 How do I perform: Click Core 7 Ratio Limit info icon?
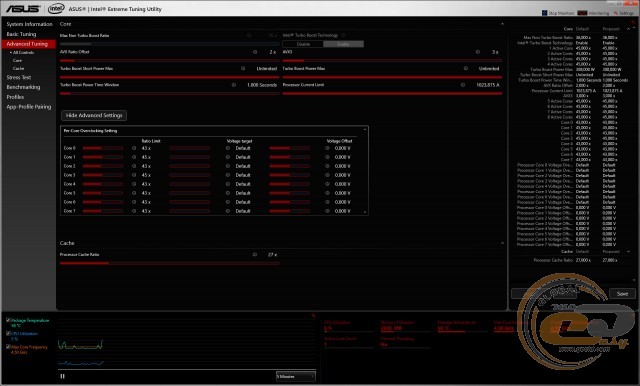pyautogui.click(x=134, y=211)
